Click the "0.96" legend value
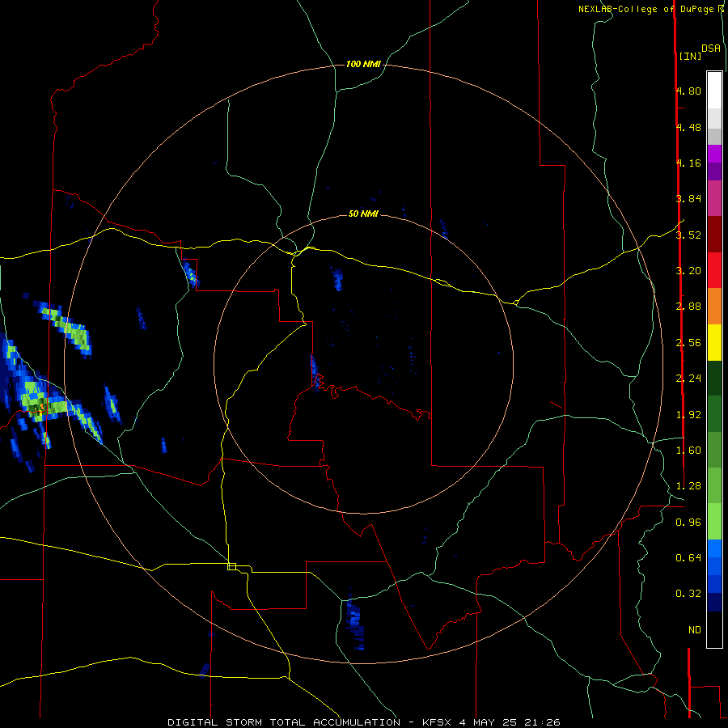728x728 pixels. pos(688,523)
